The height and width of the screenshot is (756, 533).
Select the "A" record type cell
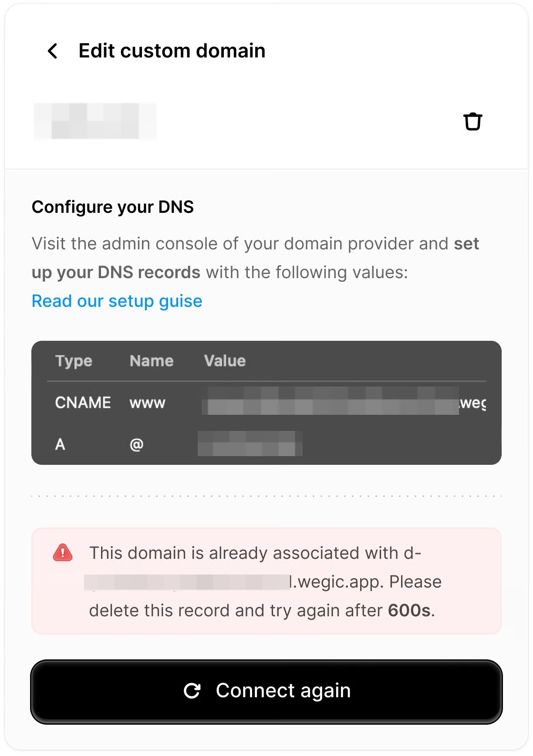pos(60,444)
